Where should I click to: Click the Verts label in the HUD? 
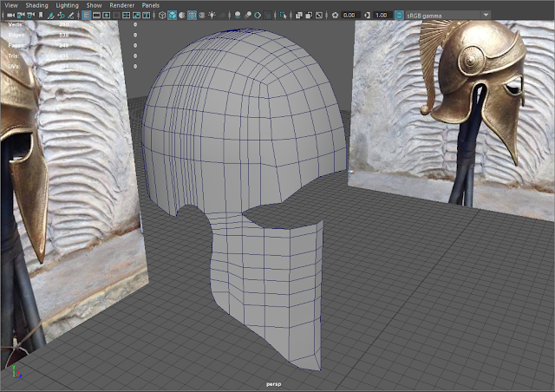coord(16,24)
